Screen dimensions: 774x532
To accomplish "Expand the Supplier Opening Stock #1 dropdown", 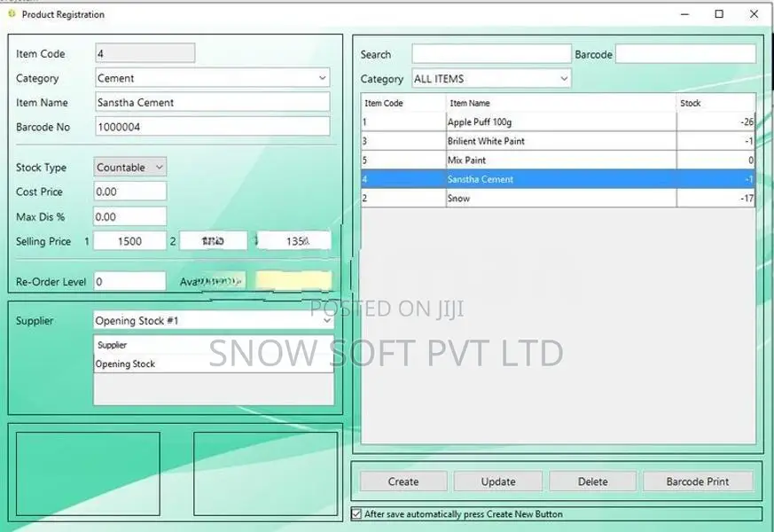I will point(214,320).
